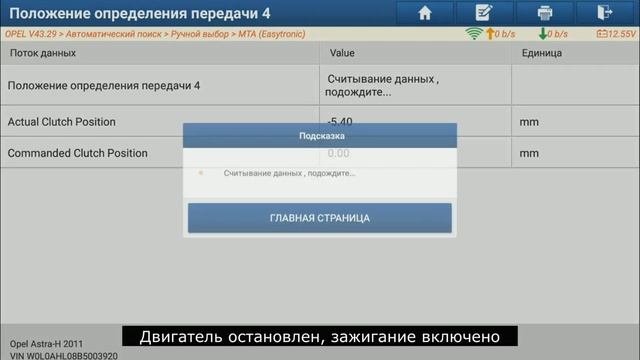
Task: Click the mm unit of Actual Clutch Position
Action: pos(529,122)
